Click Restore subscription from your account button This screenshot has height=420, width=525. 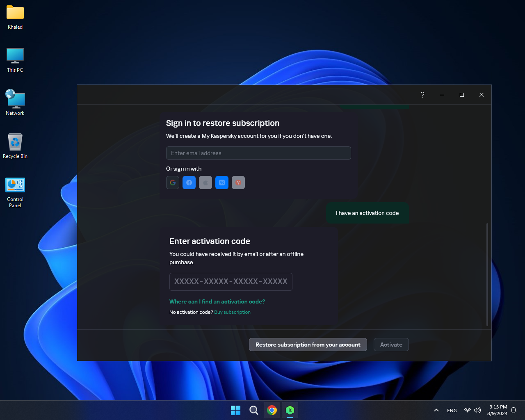(x=308, y=345)
